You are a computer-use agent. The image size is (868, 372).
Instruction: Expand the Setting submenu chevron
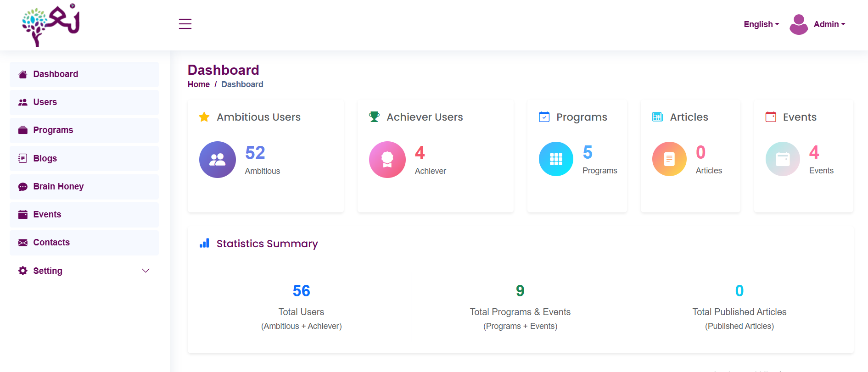tap(146, 271)
